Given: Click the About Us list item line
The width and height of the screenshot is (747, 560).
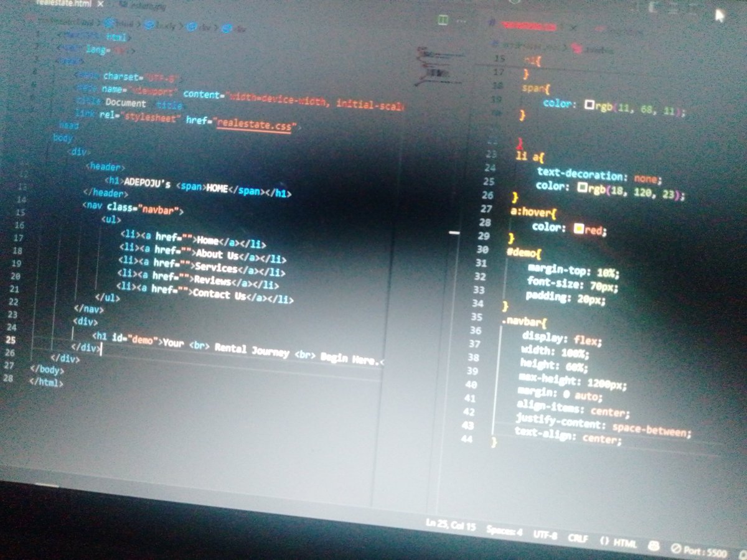Looking at the screenshot, I should point(202,253).
